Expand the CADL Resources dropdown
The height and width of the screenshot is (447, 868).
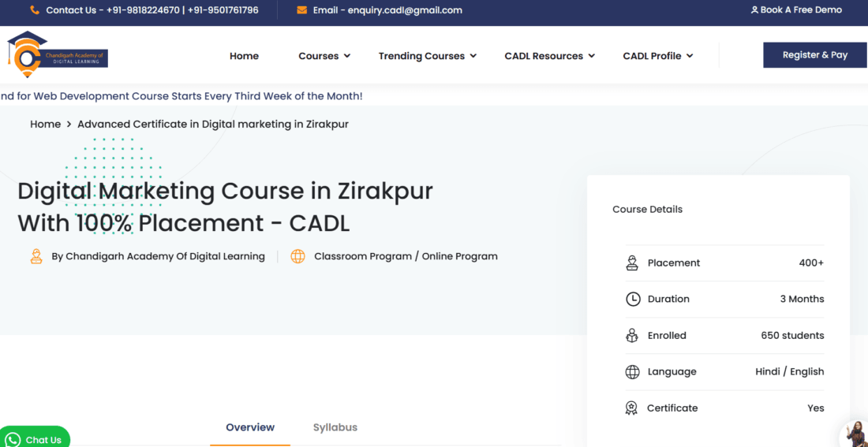tap(549, 56)
